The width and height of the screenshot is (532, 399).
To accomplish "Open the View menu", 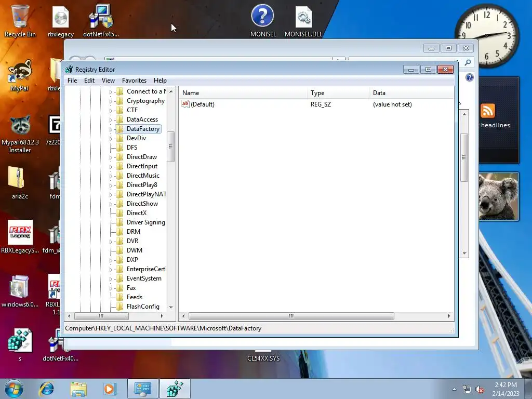I will [108, 81].
